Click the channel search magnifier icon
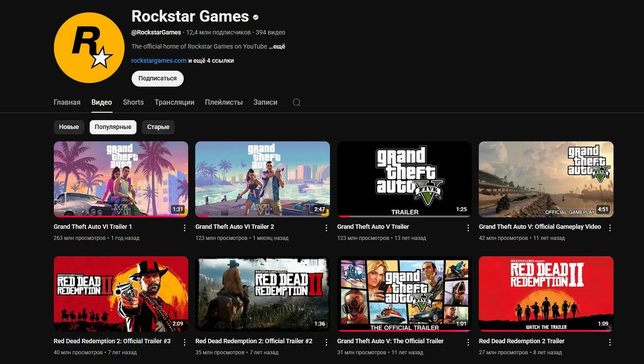Image resolution: width=644 pixels, height=364 pixels. click(x=296, y=102)
